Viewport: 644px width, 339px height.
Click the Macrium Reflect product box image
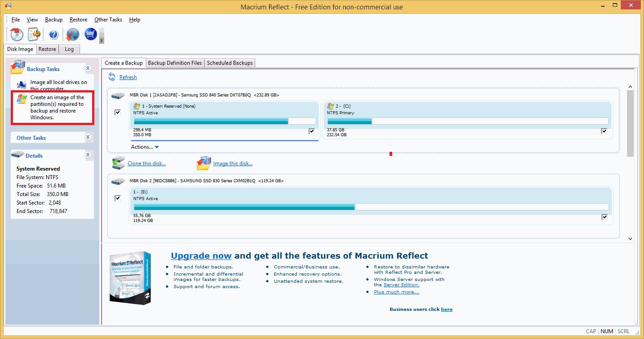click(x=131, y=277)
